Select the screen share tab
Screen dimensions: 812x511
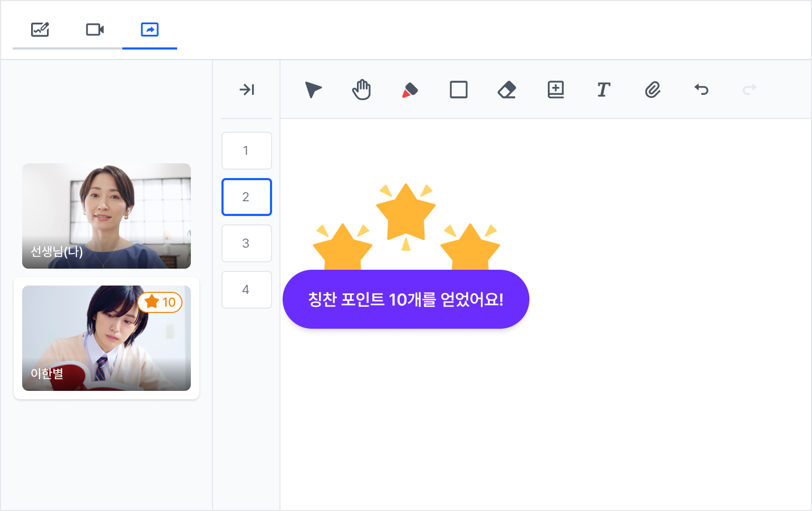pyautogui.click(x=150, y=30)
